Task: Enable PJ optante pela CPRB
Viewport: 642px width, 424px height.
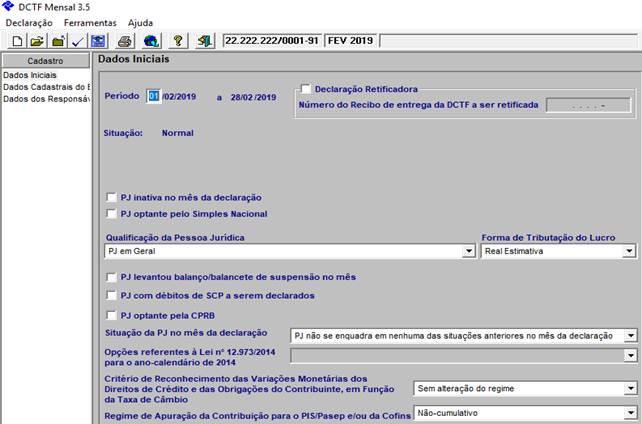Action: 111,315
